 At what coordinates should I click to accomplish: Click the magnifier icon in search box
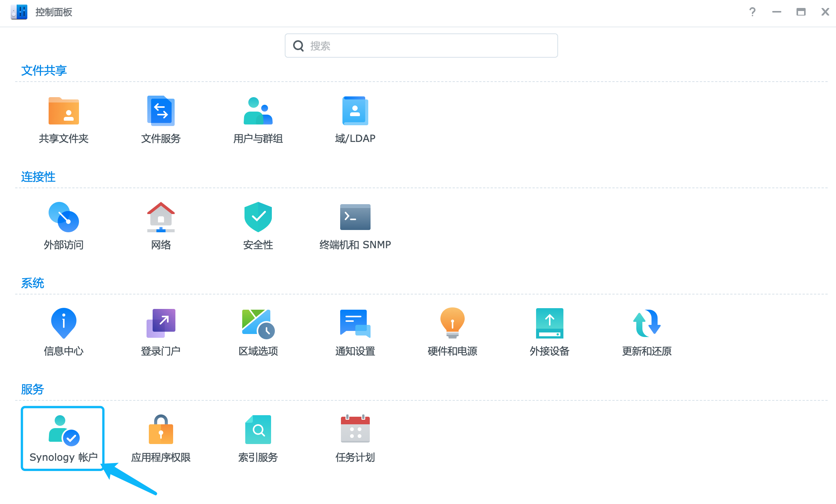tap(298, 46)
